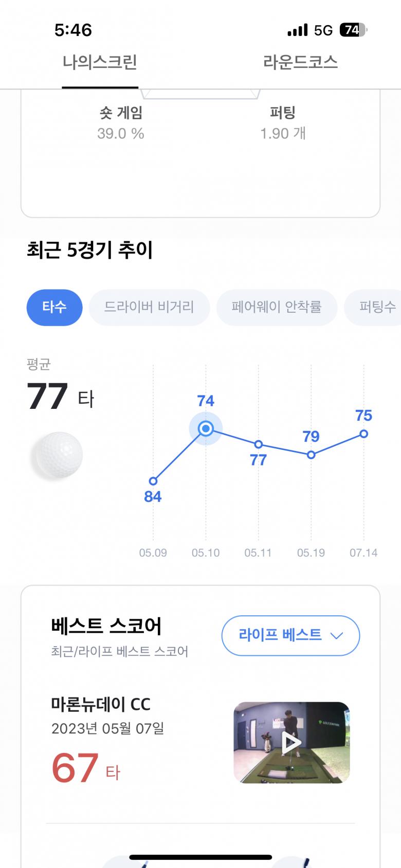Tap the 84 score data point
401x868 pixels.
[x=153, y=481]
